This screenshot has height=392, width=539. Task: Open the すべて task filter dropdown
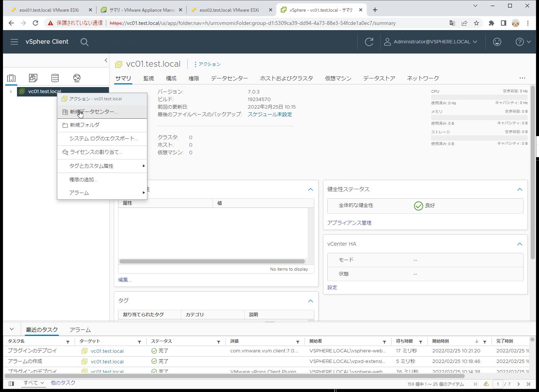pos(34,383)
